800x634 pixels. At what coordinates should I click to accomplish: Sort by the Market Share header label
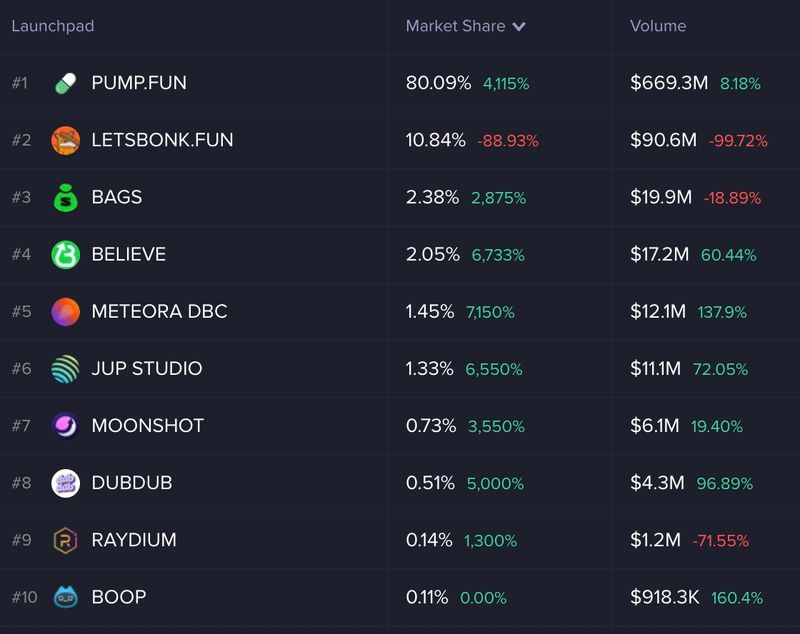(x=455, y=26)
